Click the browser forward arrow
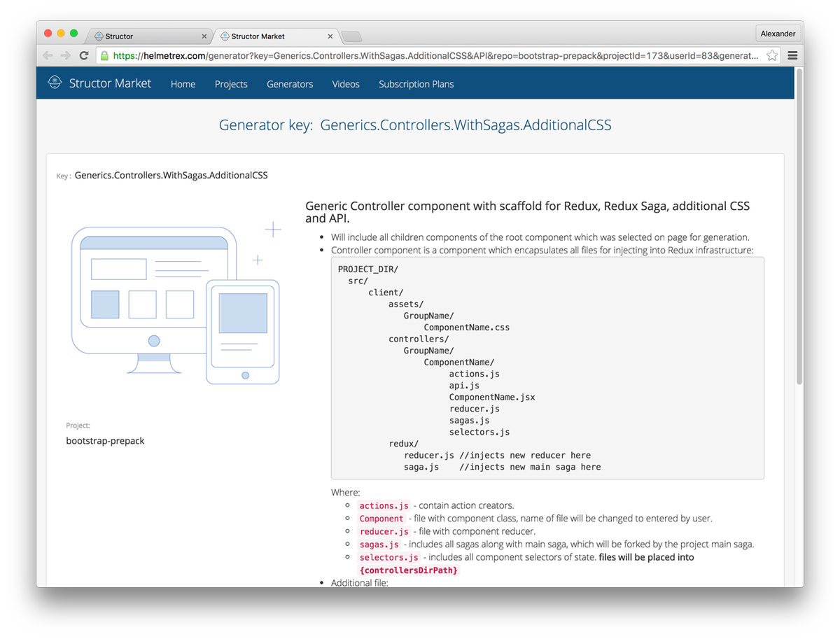The height and width of the screenshot is (639, 840). click(65, 55)
